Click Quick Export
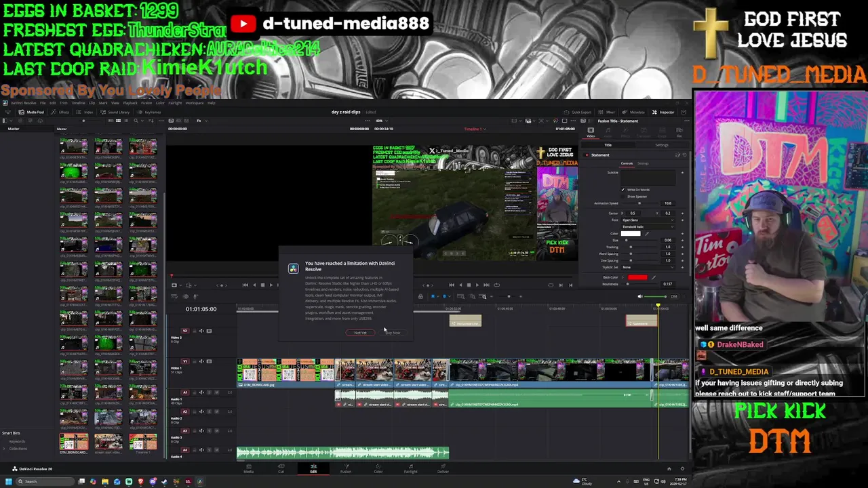The width and height of the screenshot is (868, 488). click(x=578, y=112)
